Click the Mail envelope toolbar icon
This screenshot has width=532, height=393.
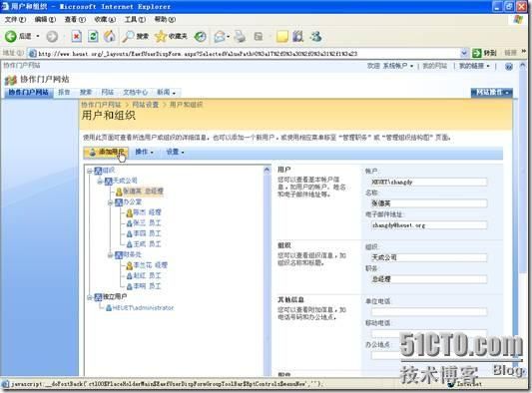click(x=221, y=37)
